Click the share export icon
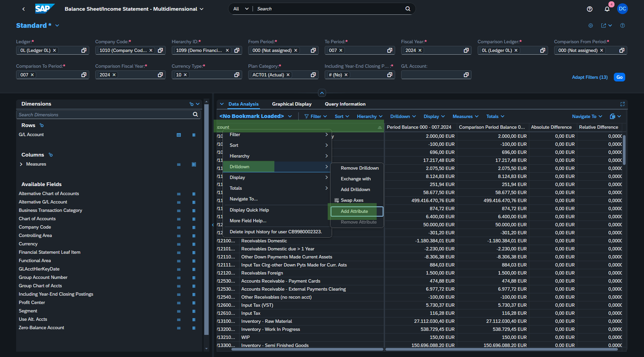 (604, 25)
